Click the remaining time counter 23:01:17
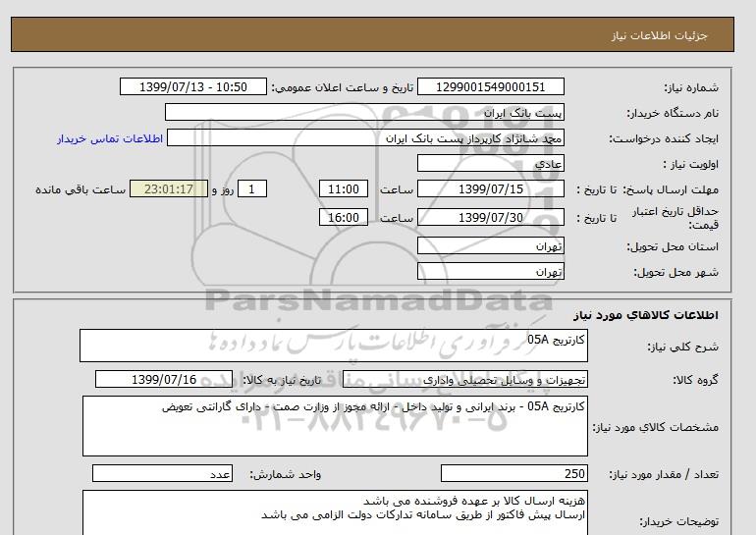756x535 pixels. tap(169, 188)
